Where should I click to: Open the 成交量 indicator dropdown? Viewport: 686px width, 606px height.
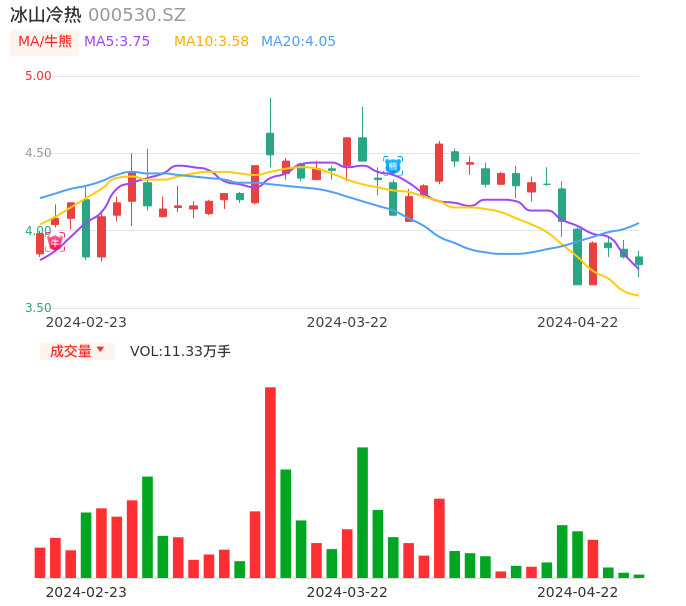click(x=77, y=351)
